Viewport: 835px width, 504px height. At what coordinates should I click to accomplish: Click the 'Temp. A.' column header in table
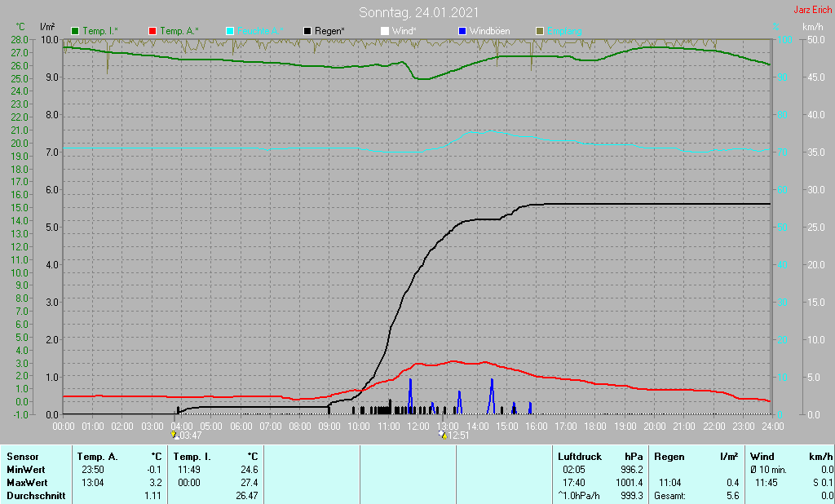pos(98,458)
